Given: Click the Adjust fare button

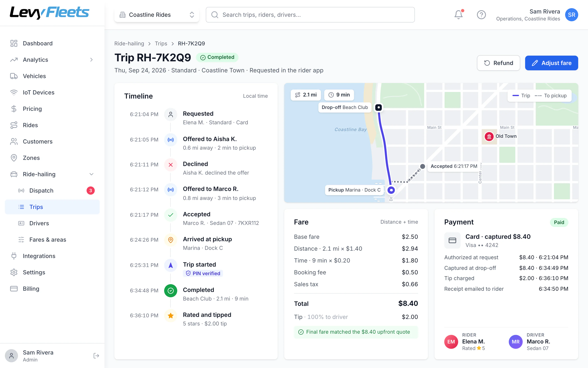Looking at the screenshot, I should 551,63.
